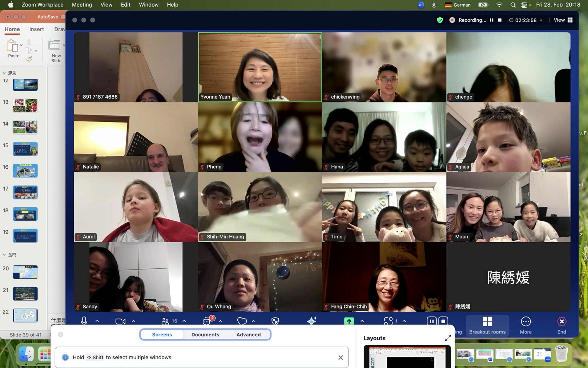Click the heart reactions icon
This screenshot has width=588, height=368.
click(242, 321)
